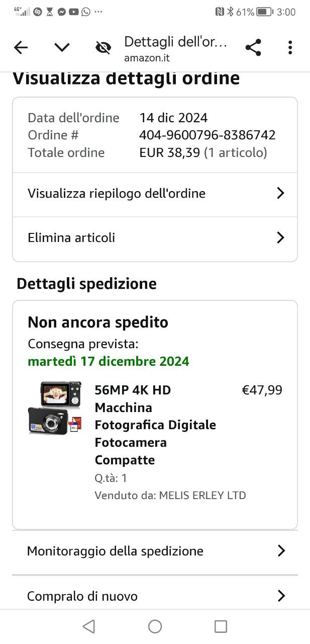This screenshot has height=644, width=310.
Task: Tap Android recent apps square button
Action: [221, 626]
